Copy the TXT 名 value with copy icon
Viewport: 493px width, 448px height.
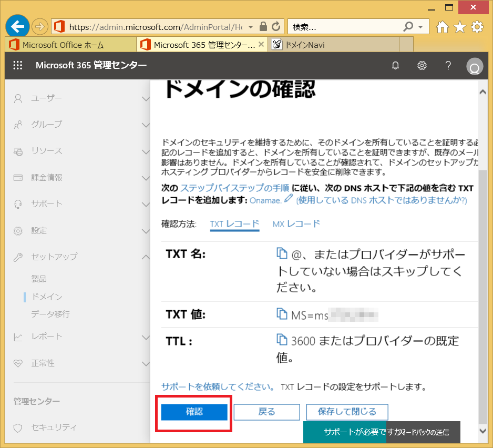tap(282, 253)
